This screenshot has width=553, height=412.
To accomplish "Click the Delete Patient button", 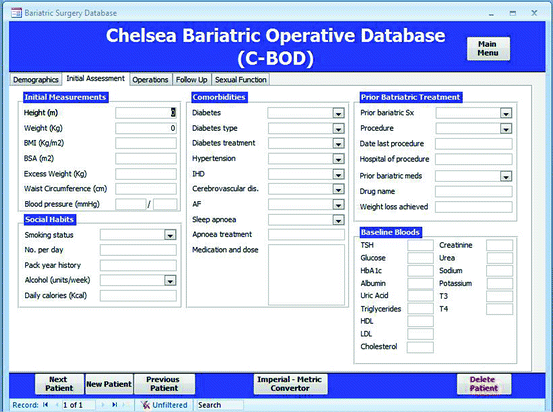I will 484,384.
